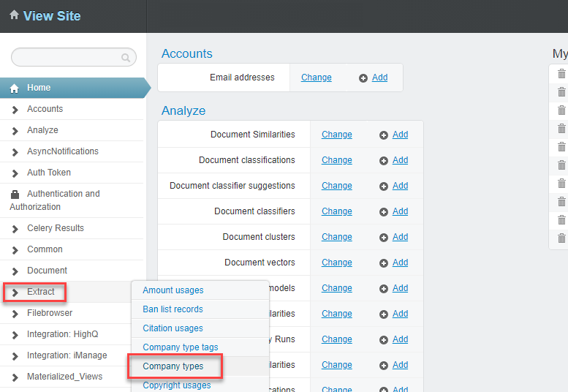The image size is (568, 392).
Task: Click the first trash icon in My panel
Action: coord(561,74)
